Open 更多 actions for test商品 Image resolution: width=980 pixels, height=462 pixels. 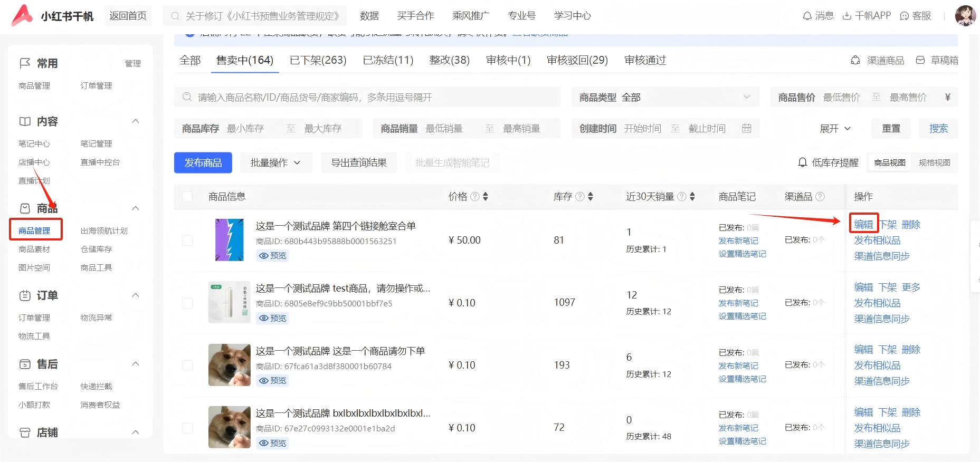(x=911, y=287)
